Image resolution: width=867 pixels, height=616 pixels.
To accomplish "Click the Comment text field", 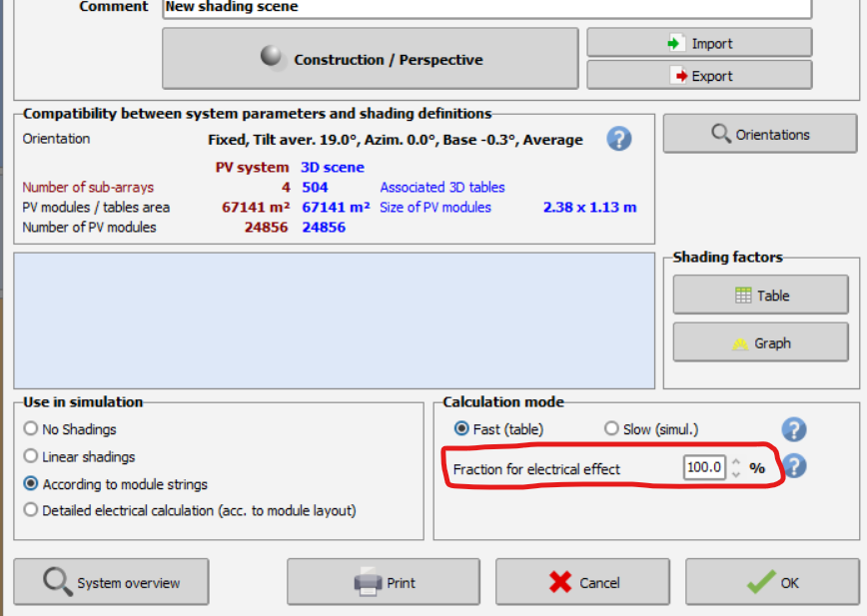I will [x=485, y=7].
